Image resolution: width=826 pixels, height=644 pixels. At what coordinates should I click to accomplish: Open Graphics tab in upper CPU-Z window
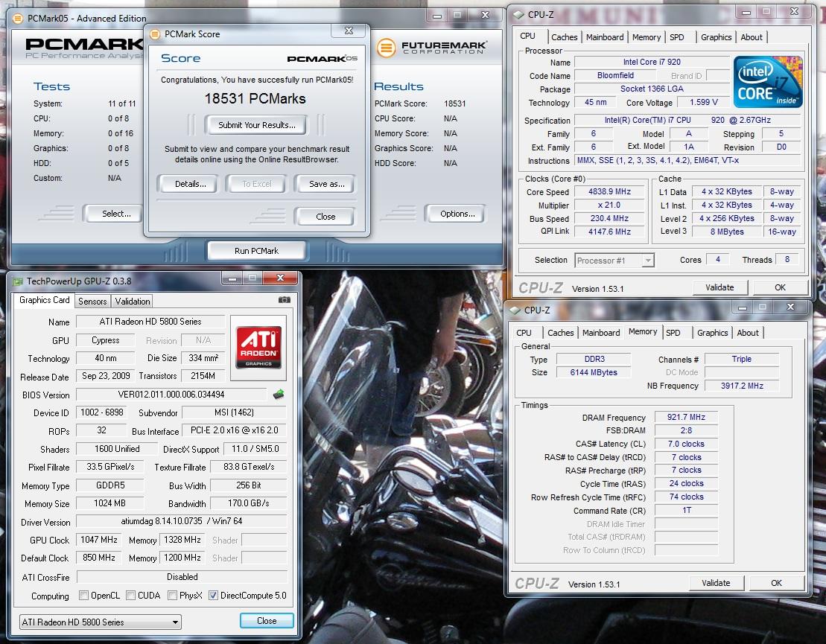click(716, 37)
